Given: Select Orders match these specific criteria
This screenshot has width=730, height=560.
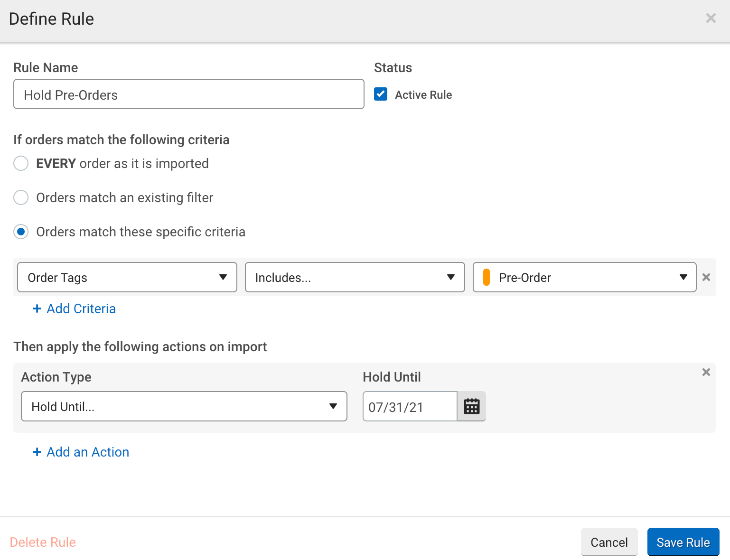Looking at the screenshot, I should 21,232.
